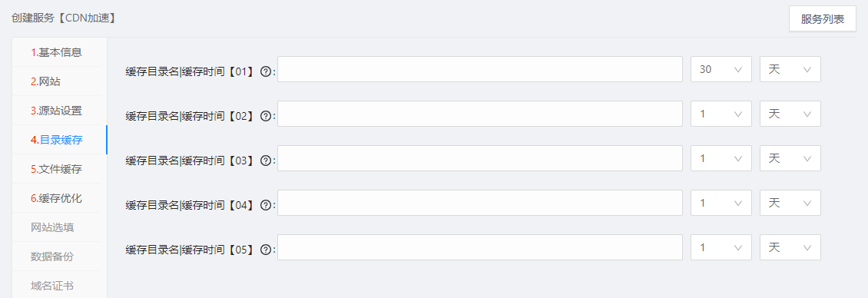Click help icon for cache directory 01
This screenshot has width=868, height=298.
pyautogui.click(x=265, y=71)
